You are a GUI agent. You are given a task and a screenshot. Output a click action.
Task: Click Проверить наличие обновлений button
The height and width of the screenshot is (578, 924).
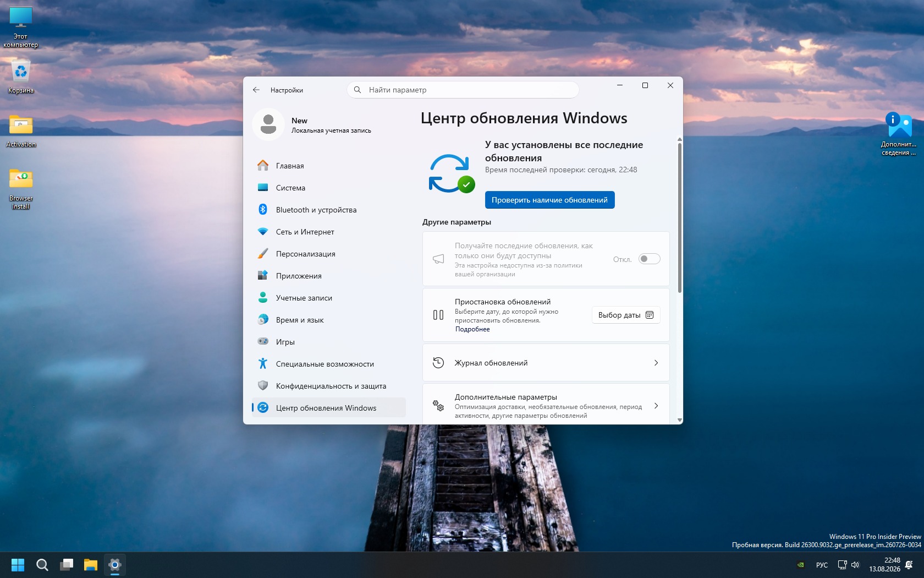550,200
